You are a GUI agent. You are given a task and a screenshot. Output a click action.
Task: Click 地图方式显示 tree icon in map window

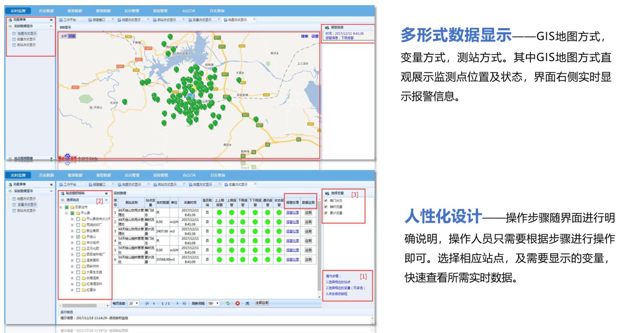click(x=14, y=34)
